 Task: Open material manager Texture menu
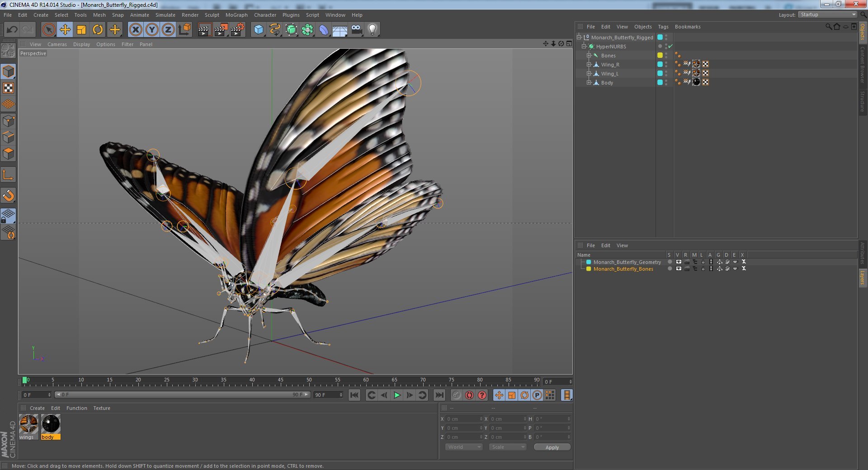[x=102, y=408]
